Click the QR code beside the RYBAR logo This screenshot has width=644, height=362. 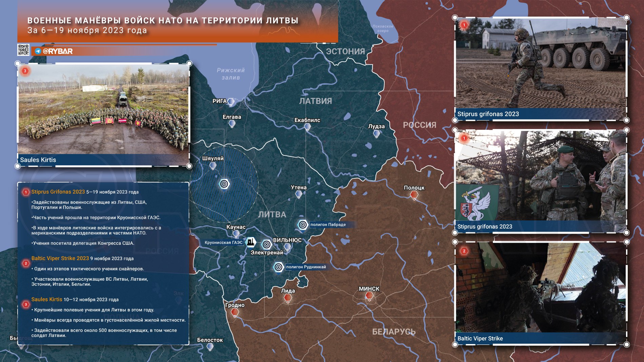pos(23,50)
